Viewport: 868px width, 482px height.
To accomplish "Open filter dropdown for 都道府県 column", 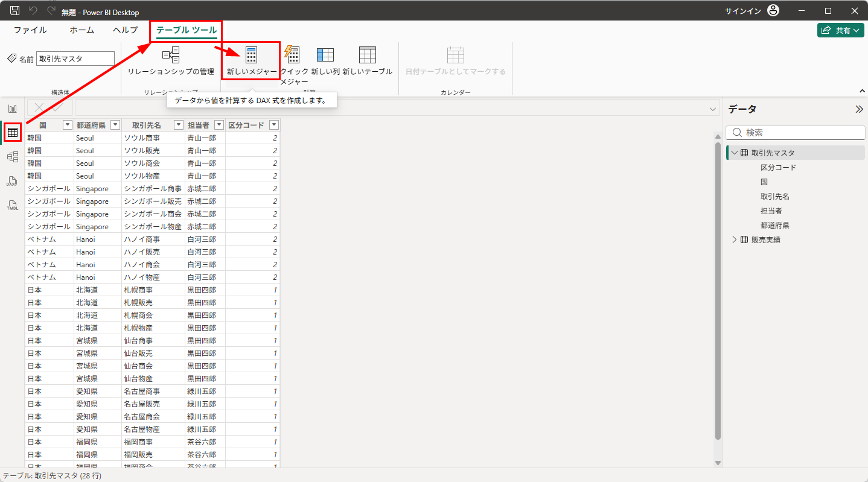I will pyautogui.click(x=114, y=125).
